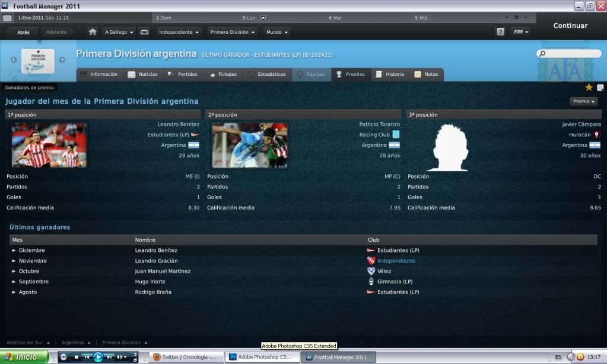
Task: Show next competition with right arrow near logo
Action: pos(62,59)
